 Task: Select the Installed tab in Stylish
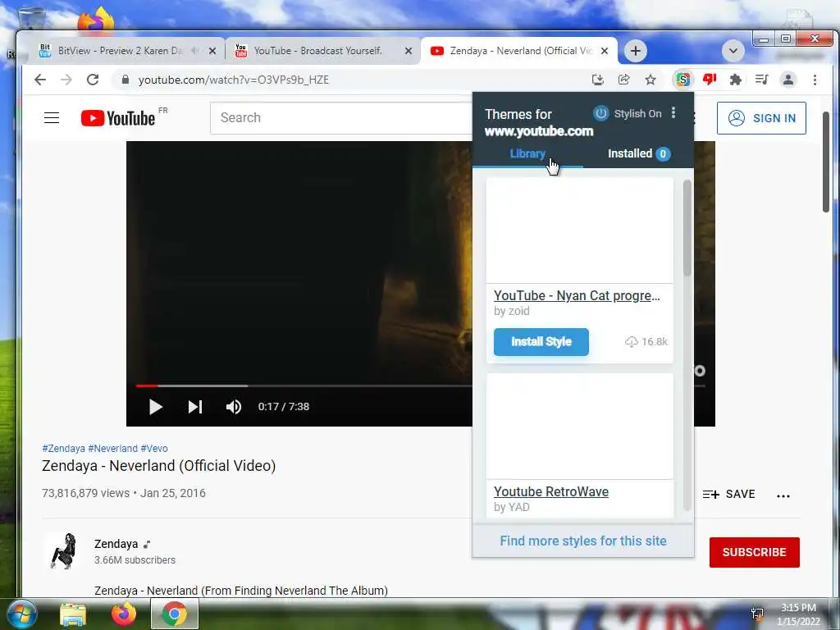[x=638, y=153]
